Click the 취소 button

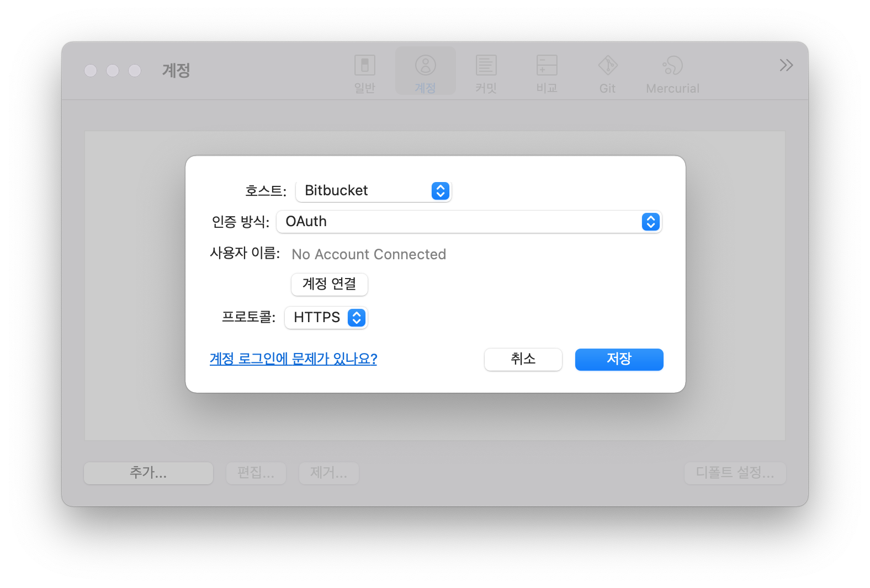[x=523, y=359]
